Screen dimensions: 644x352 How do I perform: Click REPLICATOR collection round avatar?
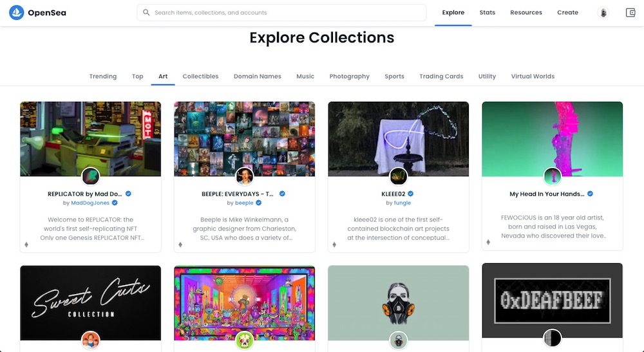[x=90, y=176]
